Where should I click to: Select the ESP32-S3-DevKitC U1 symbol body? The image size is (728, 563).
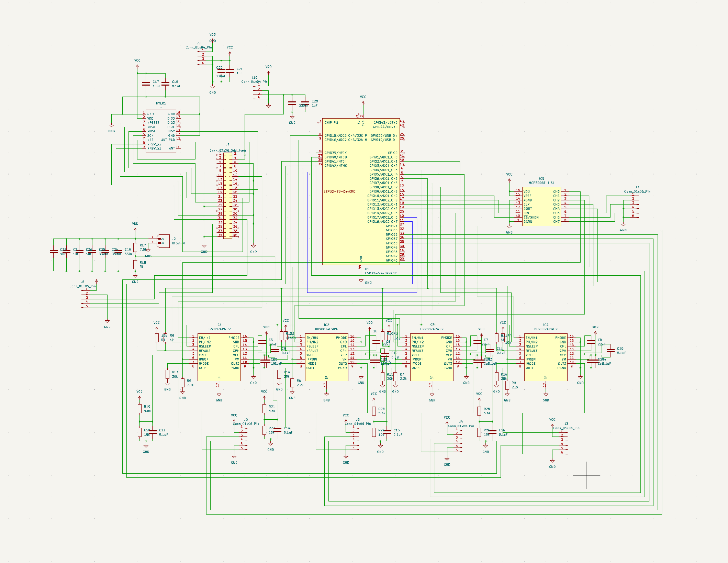(x=361, y=191)
